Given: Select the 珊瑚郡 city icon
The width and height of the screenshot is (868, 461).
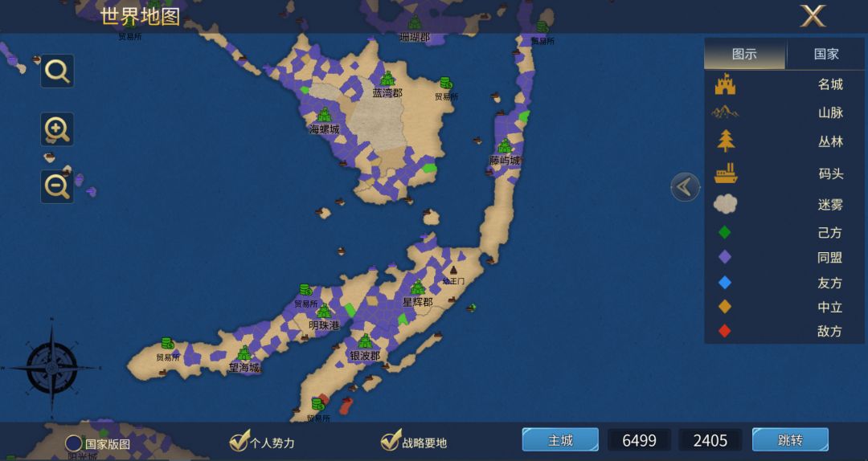Looking at the screenshot, I should click(415, 23).
